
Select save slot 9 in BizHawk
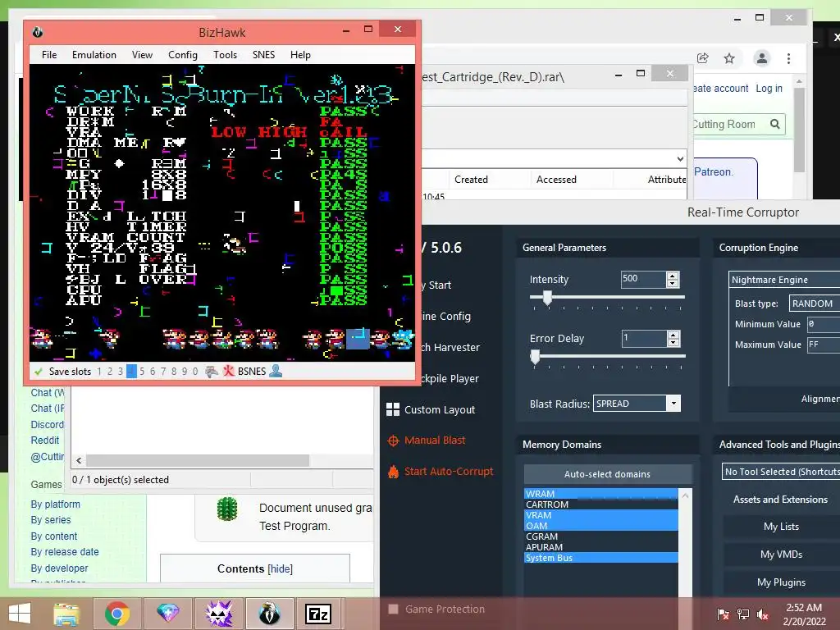tap(185, 372)
